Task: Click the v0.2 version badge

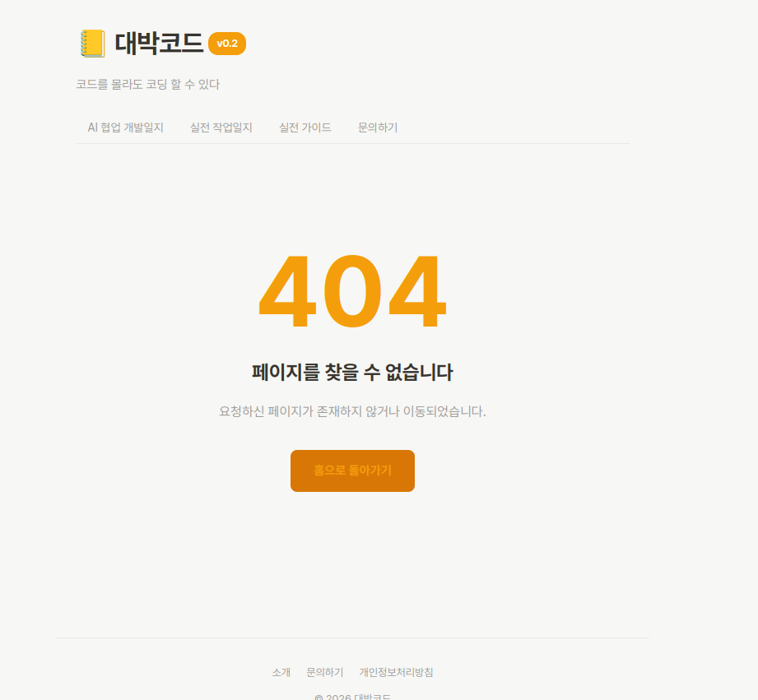Action: [x=228, y=44]
